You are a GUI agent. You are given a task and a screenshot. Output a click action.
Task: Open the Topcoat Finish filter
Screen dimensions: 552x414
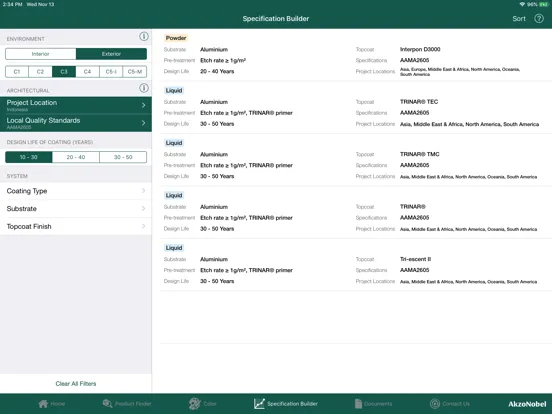[x=76, y=226]
